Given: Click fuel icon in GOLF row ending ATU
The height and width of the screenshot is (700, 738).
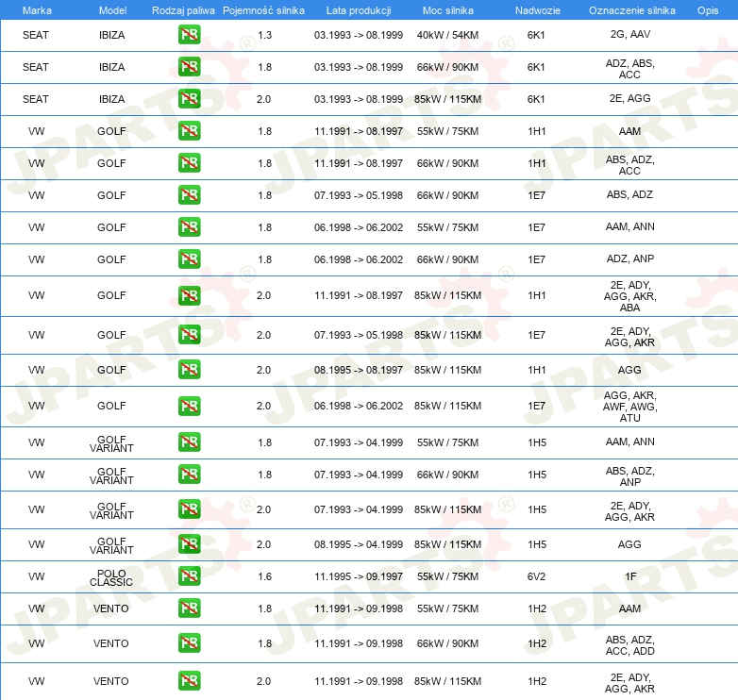Looking at the screenshot, I should pyautogui.click(x=189, y=406).
